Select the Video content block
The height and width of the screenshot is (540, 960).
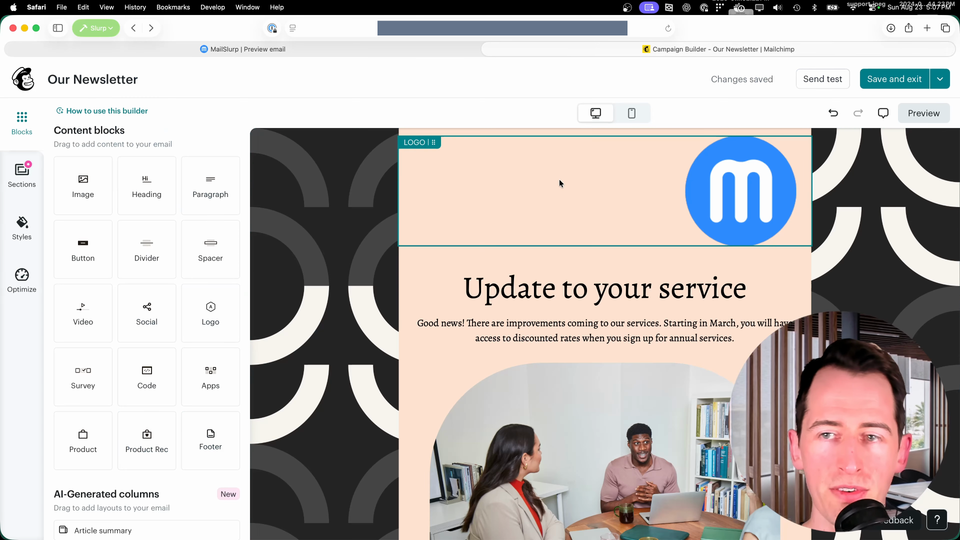pos(83,313)
